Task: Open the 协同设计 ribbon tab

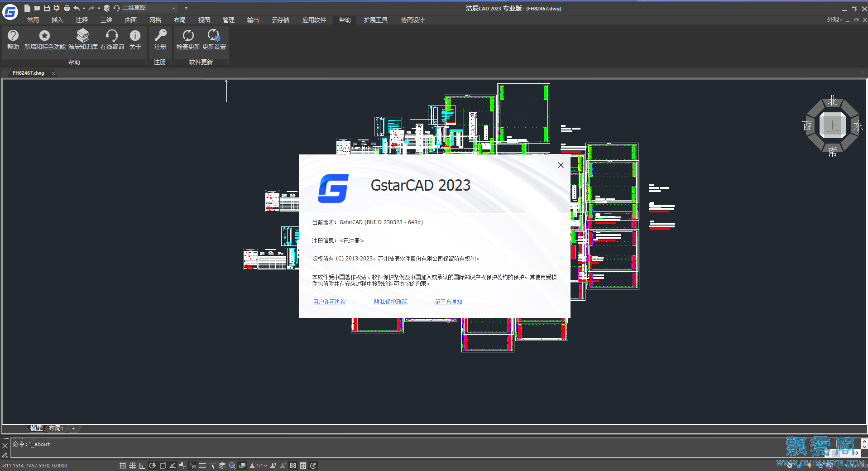Action: click(413, 20)
